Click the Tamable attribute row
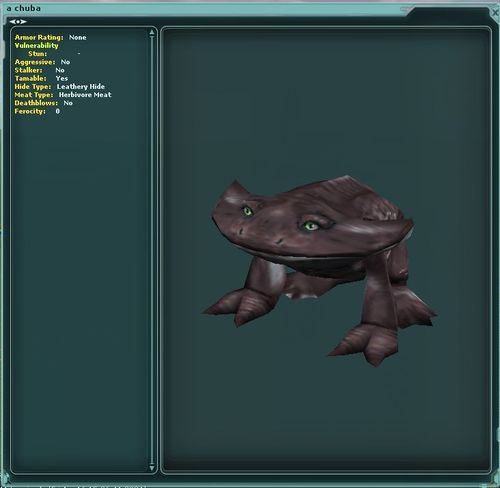This screenshot has height=488, width=500. [41, 78]
